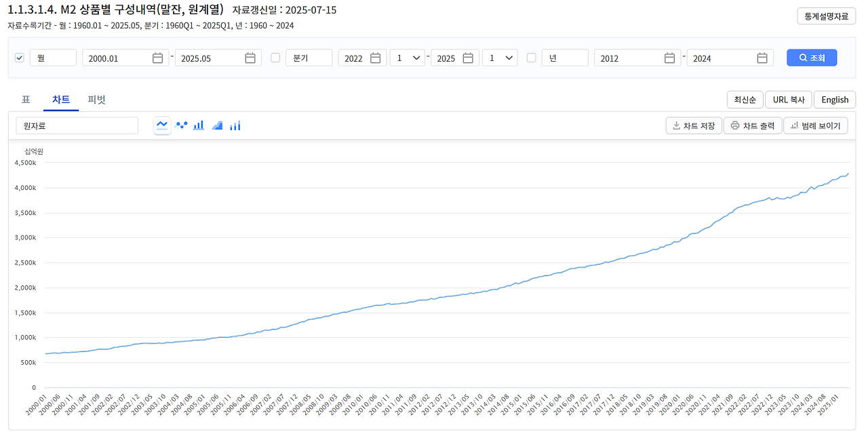
Task: Switch language with the English button
Action: 835,100
